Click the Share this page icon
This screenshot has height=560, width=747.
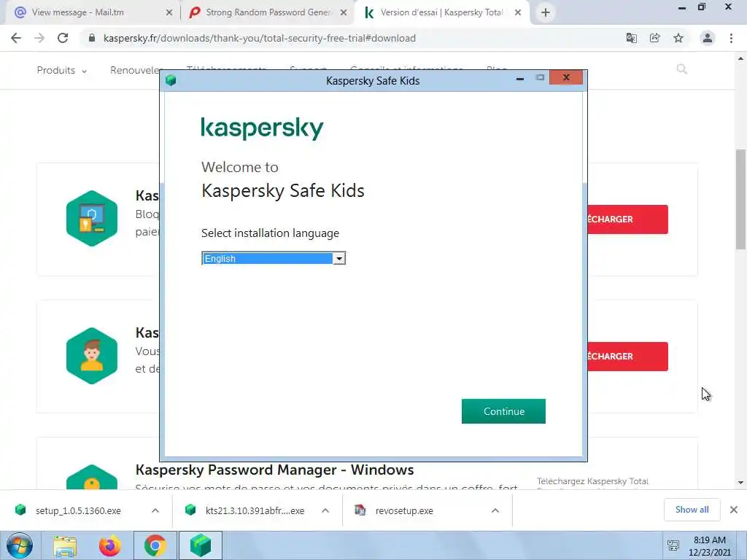654,38
